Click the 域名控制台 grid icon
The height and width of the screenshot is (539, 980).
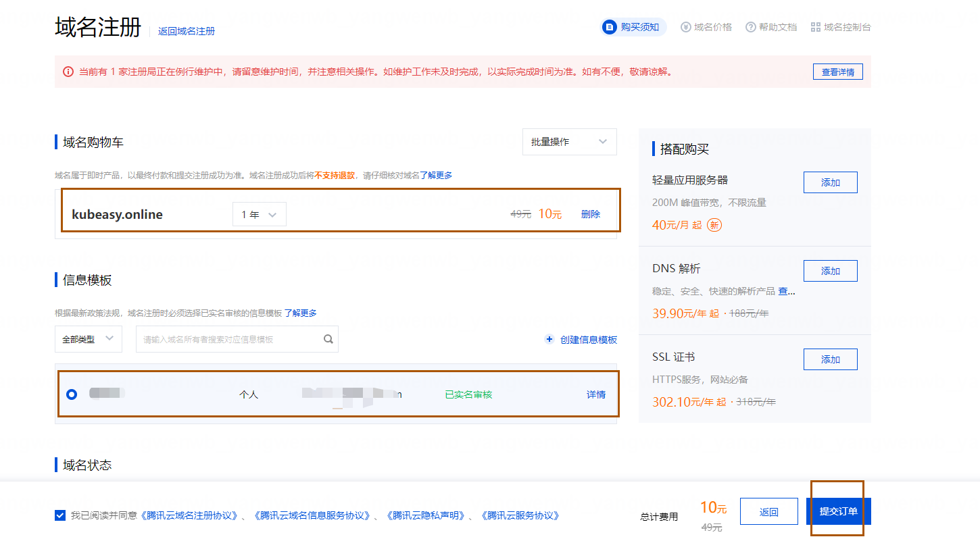pos(816,28)
